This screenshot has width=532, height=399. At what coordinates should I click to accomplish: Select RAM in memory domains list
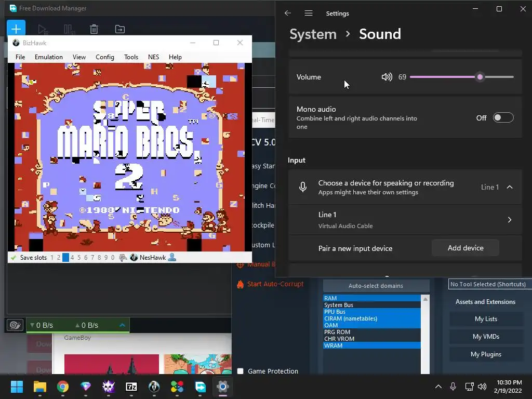click(x=371, y=298)
